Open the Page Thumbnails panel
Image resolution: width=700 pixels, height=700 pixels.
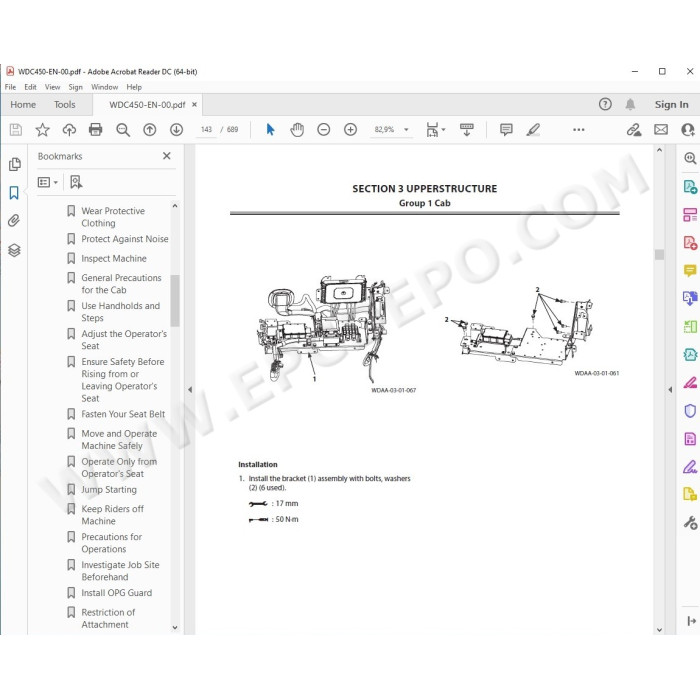tap(14, 164)
